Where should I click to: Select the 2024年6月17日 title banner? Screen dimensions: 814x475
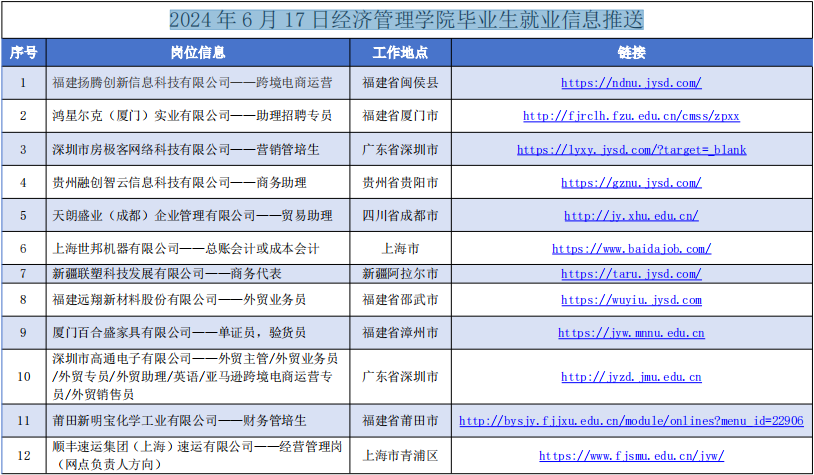coord(406,20)
